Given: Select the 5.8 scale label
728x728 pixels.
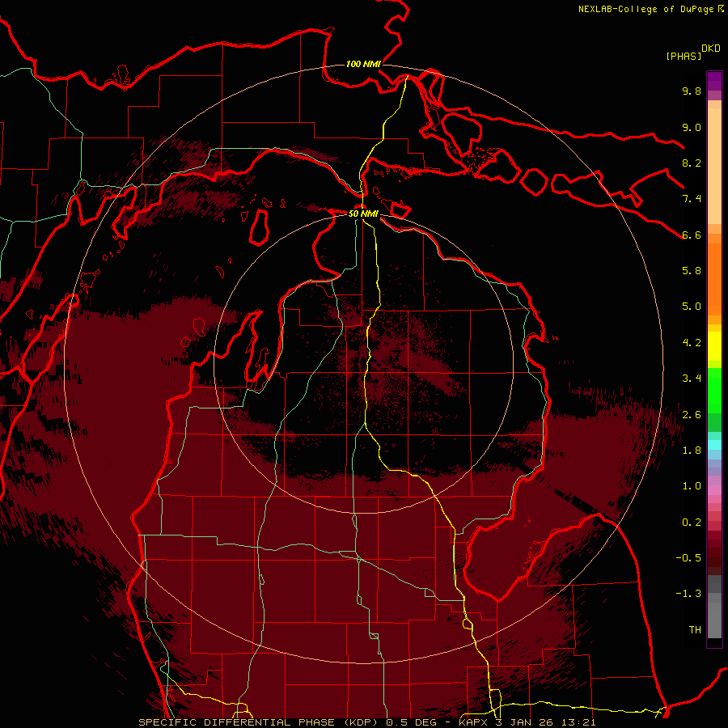Looking at the screenshot, I should pyautogui.click(x=692, y=270).
